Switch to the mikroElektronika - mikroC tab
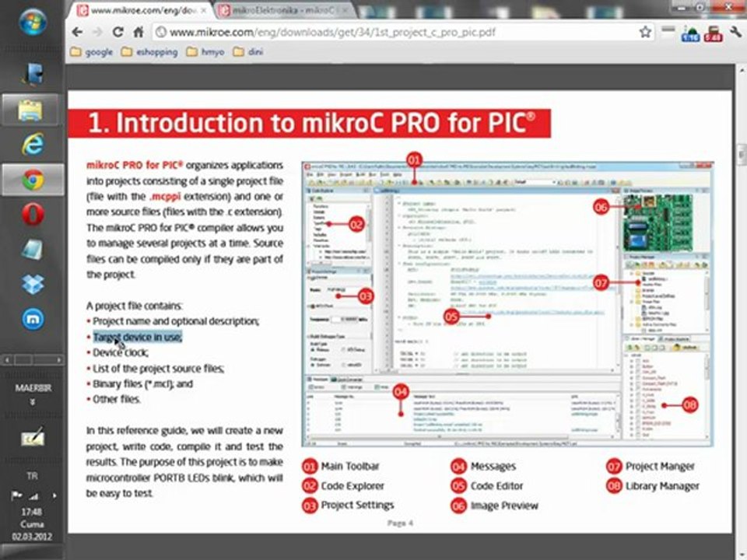This screenshot has height=560, width=747. [x=284, y=10]
